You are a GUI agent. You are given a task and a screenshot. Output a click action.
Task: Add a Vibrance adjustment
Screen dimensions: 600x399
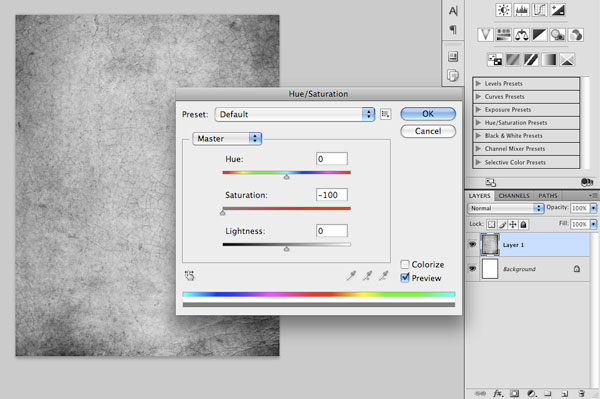coord(485,35)
